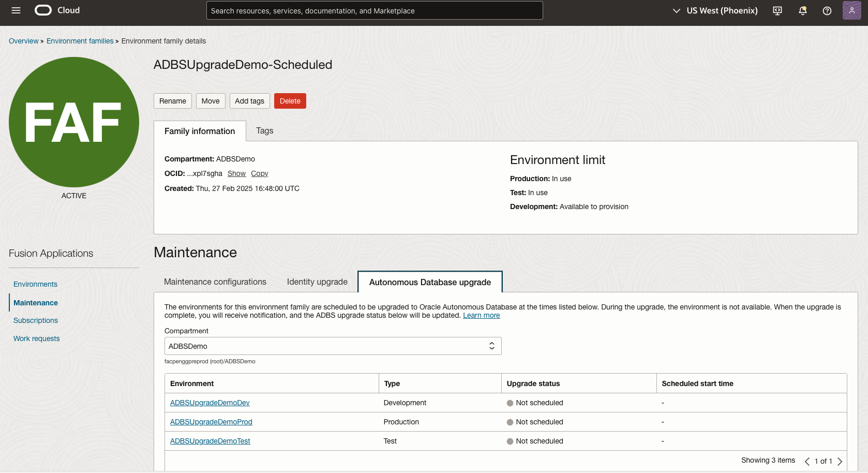
Task: Click the Production type cell
Action: (x=401, y=422)
